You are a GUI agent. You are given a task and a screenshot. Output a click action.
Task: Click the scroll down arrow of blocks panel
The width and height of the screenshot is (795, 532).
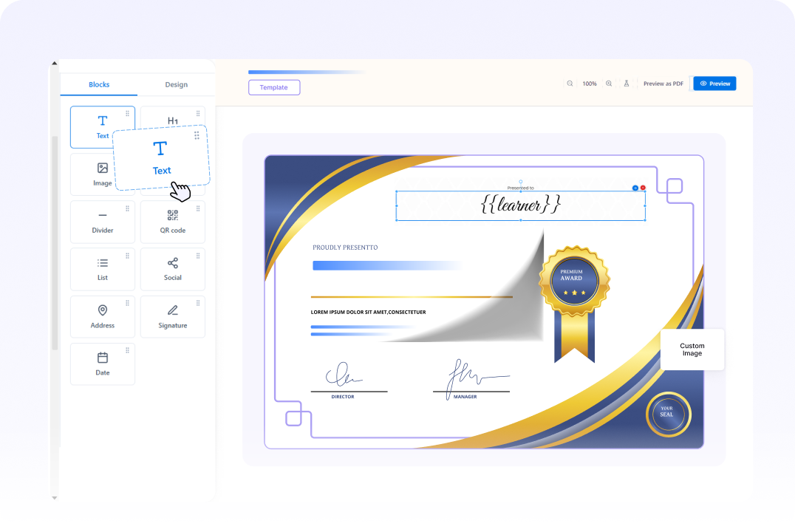pos(54,498)
